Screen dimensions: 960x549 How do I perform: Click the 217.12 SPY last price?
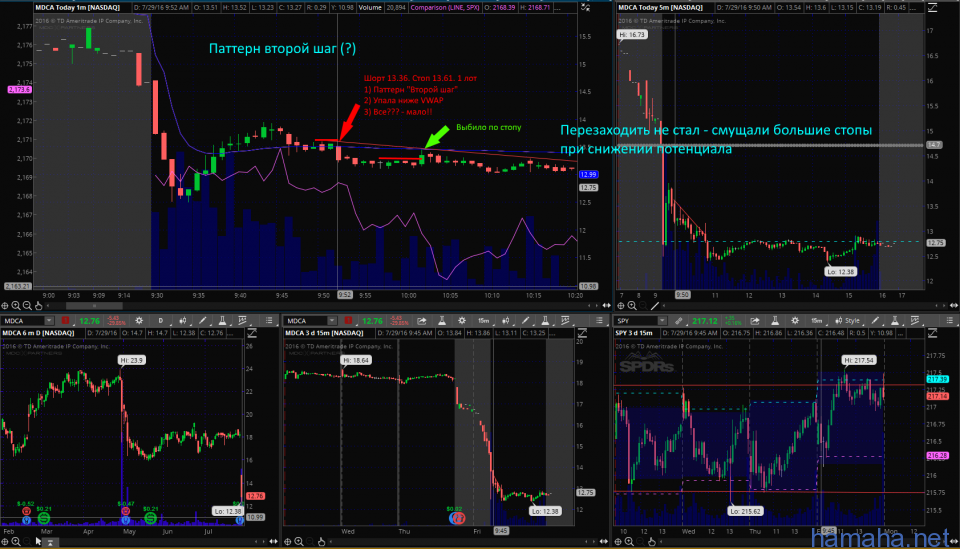point(704,321)
